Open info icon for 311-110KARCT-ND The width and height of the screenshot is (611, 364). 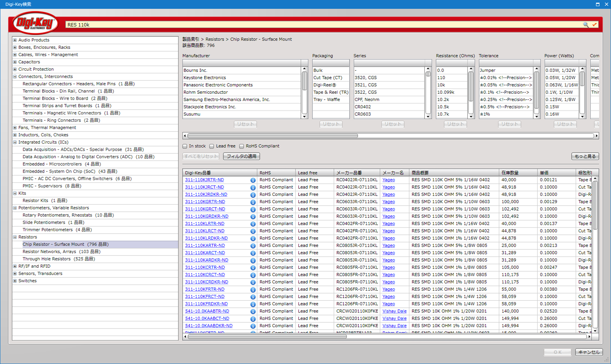(253, 253)
